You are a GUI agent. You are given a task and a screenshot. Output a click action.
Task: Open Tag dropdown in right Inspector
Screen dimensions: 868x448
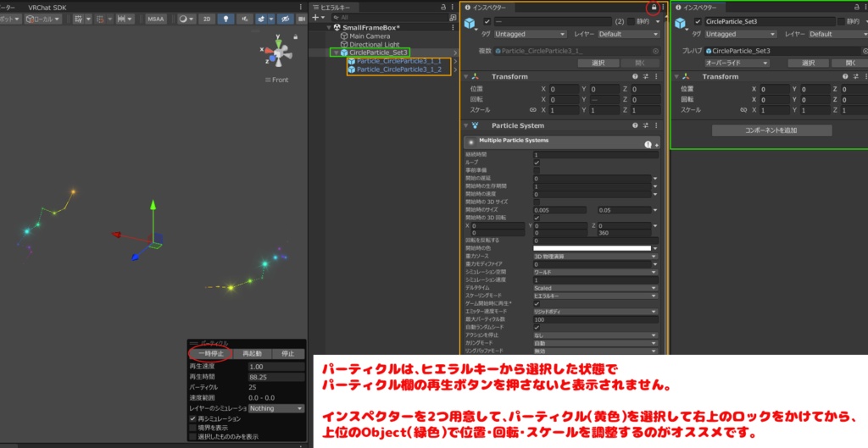pyautogui.click(x=740, y=34)
